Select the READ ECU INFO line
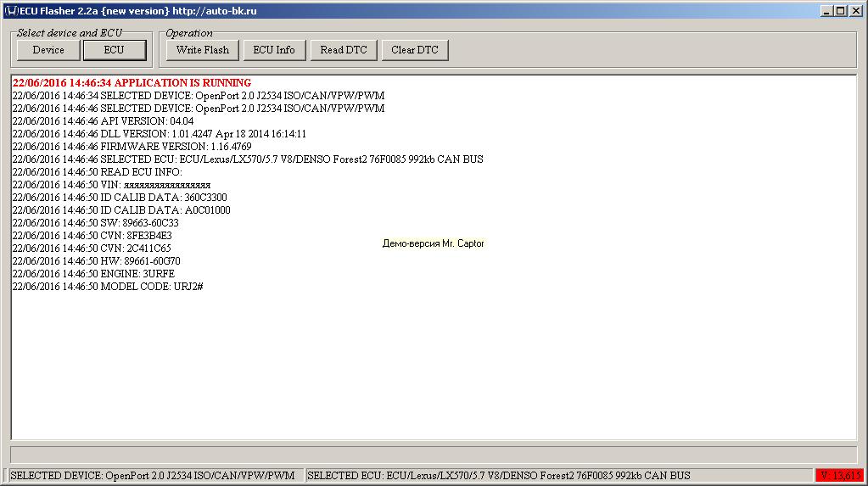This screenshot has width=868, height=486. point(98,172)
